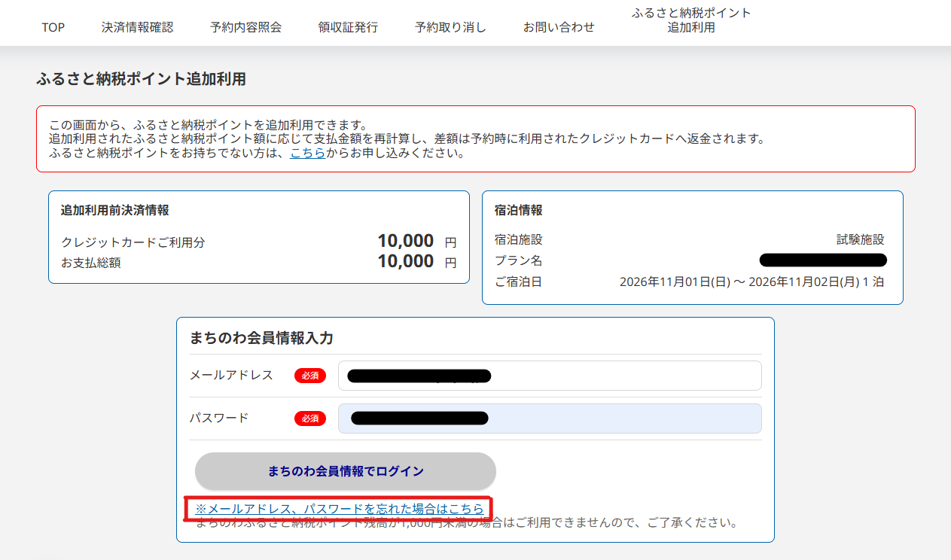Open forgot email or password link
This screenshot has width=951, height=560.
[340, 509]
